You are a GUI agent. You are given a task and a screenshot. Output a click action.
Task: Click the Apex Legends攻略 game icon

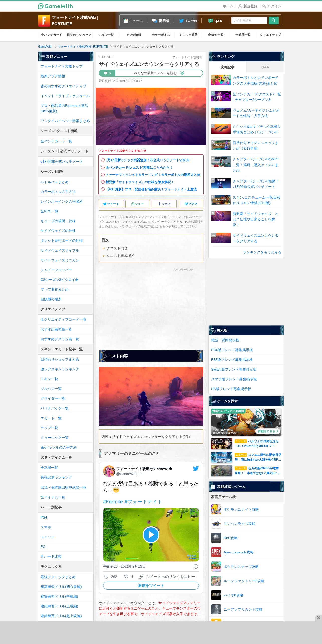[216, 552]
